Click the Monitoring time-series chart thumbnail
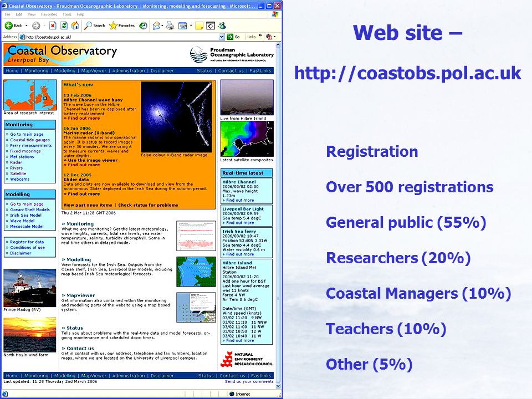Image resolution: width=532 pixels, height=399 pixels. pos(196,236)
